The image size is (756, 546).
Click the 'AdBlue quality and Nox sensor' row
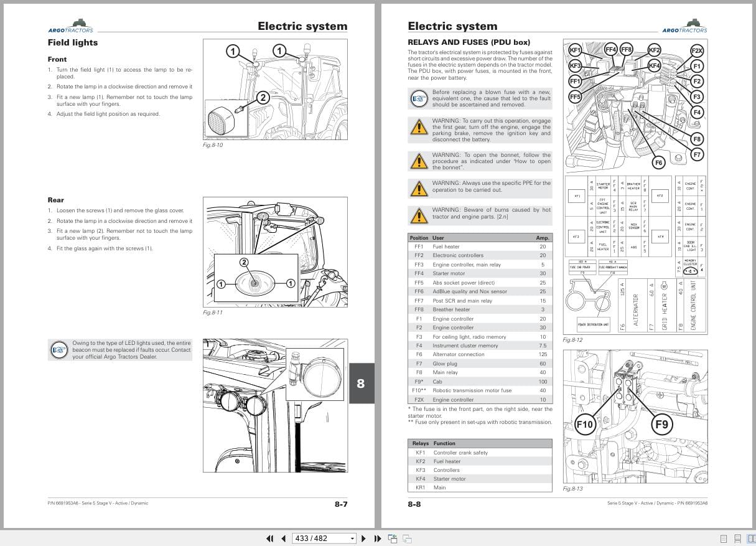pyautogui.click(x=480, y=291)
